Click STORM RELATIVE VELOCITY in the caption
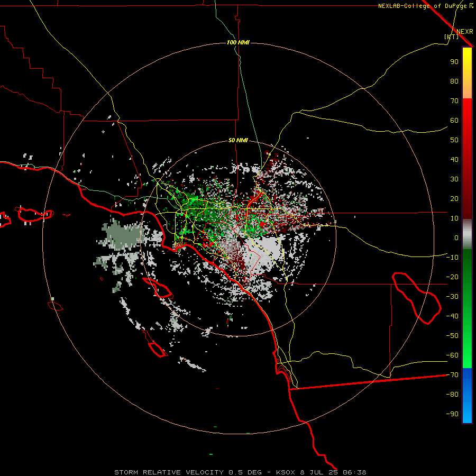The width and height of the screenshot is (476, 476). tap(169, 472)
